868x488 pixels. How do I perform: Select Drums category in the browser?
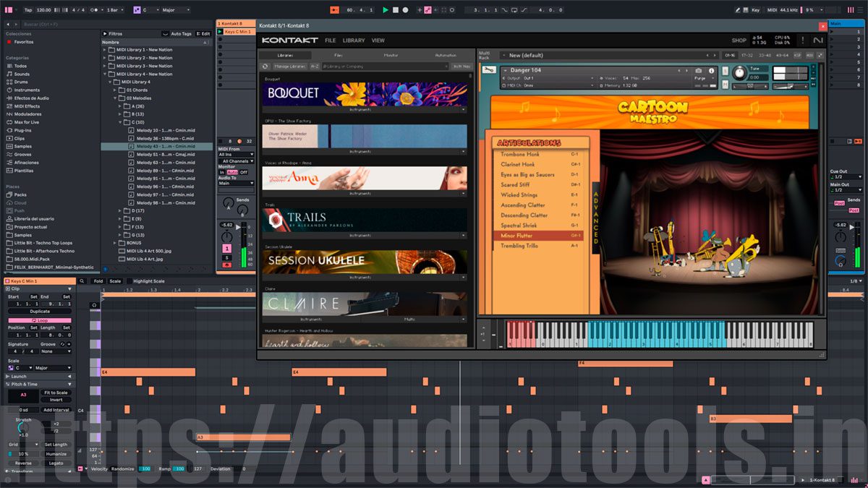tap(21, 82)
